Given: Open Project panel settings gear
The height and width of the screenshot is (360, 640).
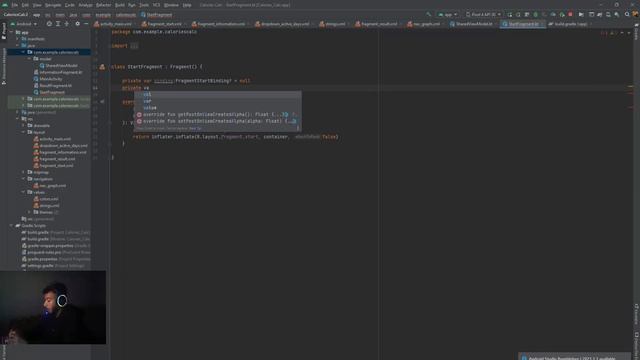Looking at the screenshot, I should point(78,24).
